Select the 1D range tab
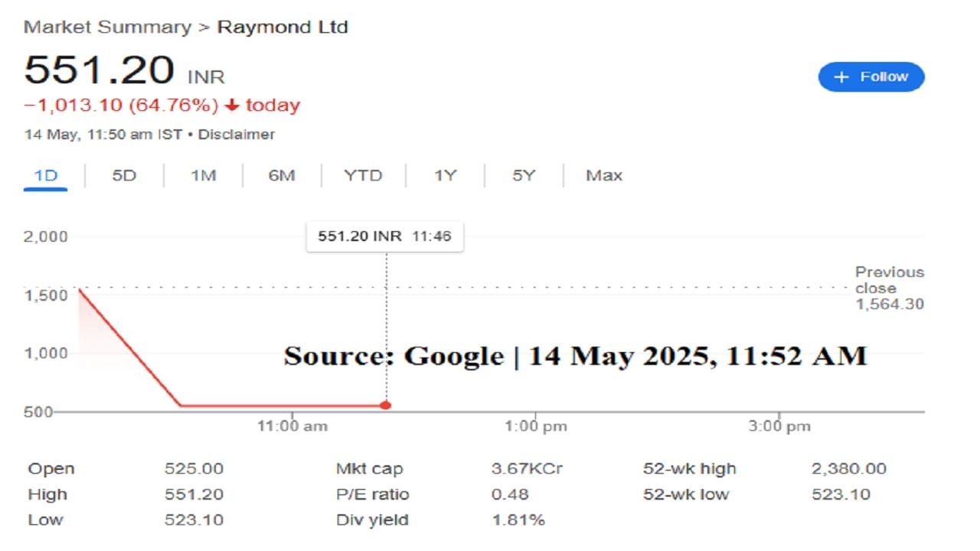This screenshot has width=980, height=551. point(46,175)
